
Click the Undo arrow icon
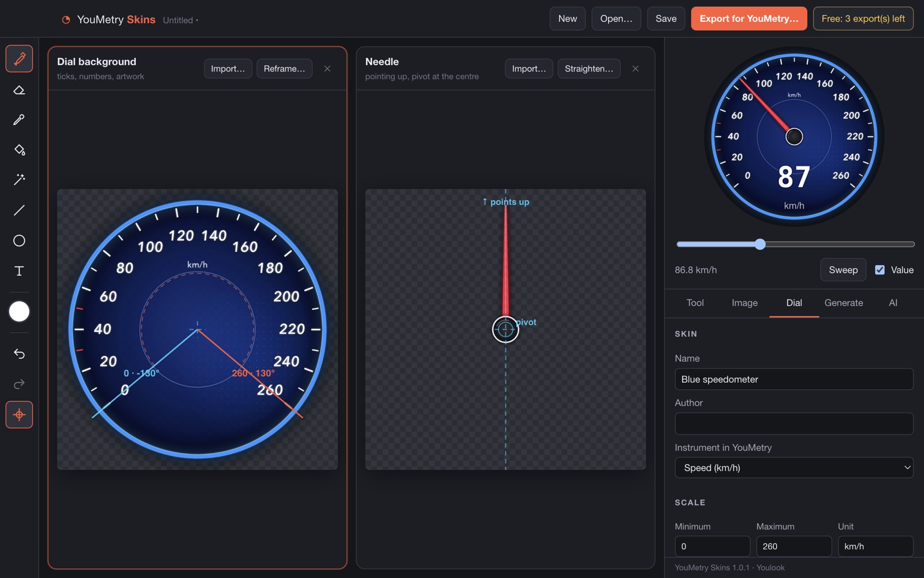(19, 354)
